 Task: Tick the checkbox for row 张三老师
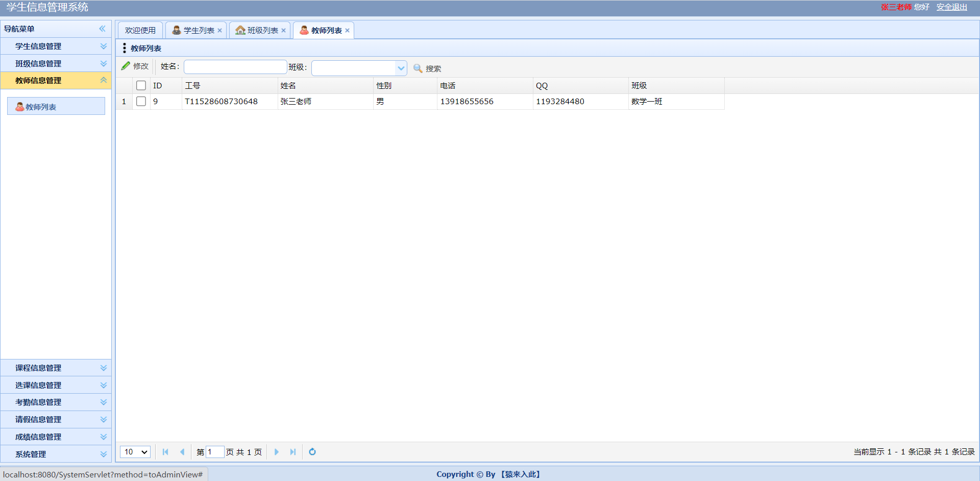pos(141,102)
